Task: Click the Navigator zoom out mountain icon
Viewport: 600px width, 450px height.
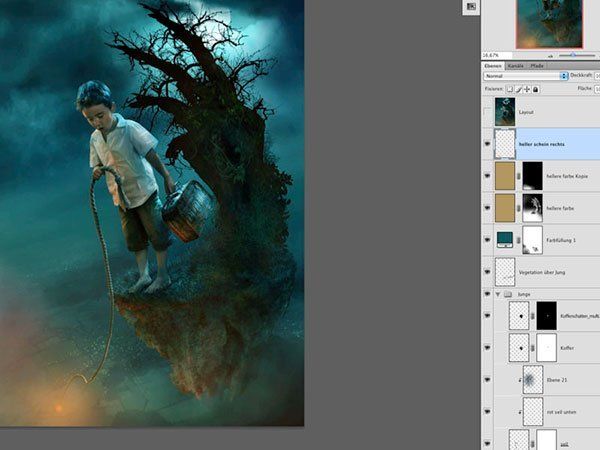Action: tap(551, 56)
